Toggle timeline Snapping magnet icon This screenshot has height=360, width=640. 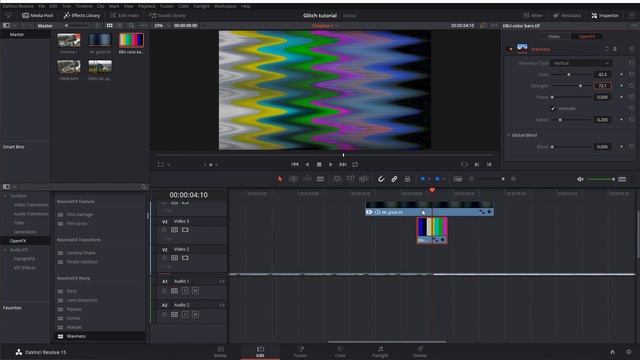[381, 179]
